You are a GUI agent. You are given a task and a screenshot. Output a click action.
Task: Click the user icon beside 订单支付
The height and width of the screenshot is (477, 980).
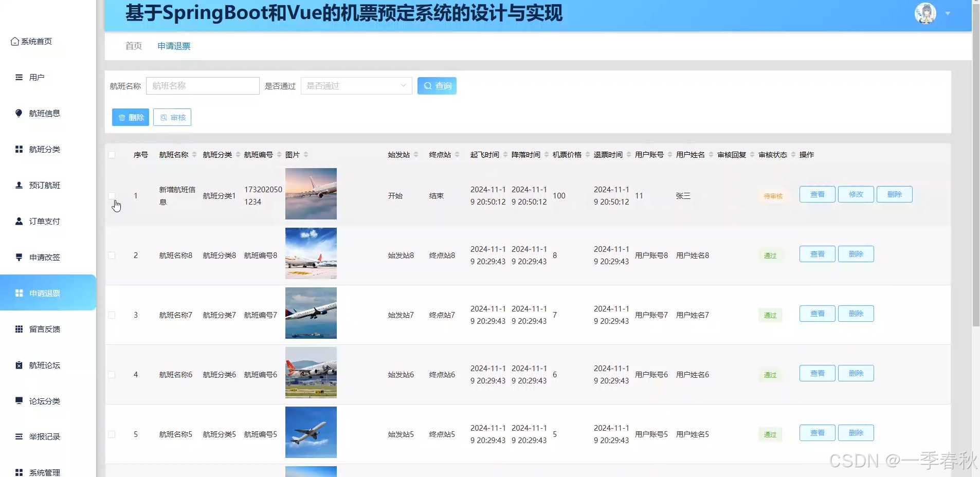click(19, 221)
